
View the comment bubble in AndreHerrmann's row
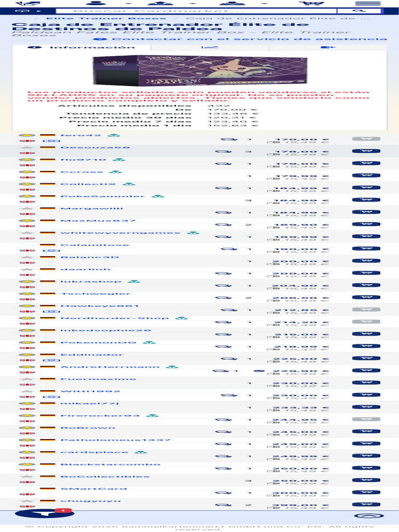tap(220, 371)
